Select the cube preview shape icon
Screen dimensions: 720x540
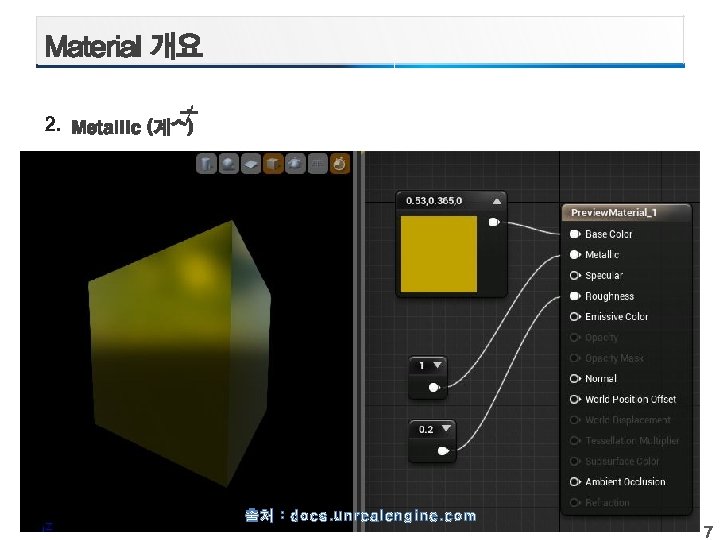(x=273, y=163)
